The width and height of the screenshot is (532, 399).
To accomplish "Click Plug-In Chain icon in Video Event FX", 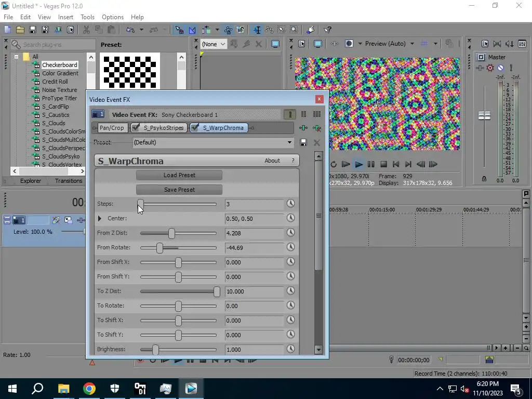I will pyautogui.click(x=303, y=128).
